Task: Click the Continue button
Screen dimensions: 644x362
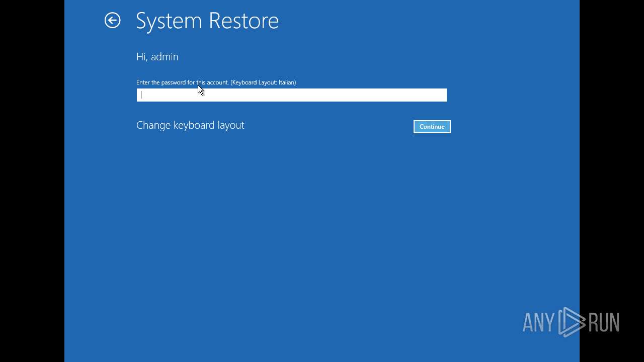Action: [432, 127]
